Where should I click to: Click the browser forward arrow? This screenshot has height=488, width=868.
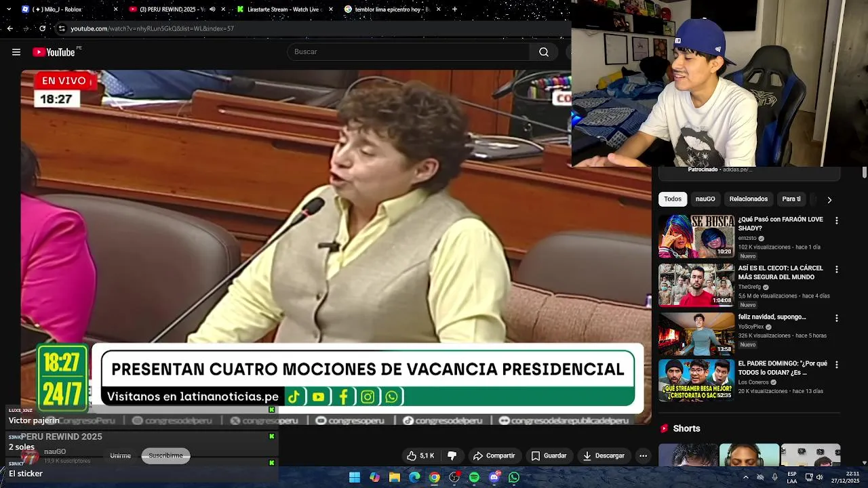26,28
